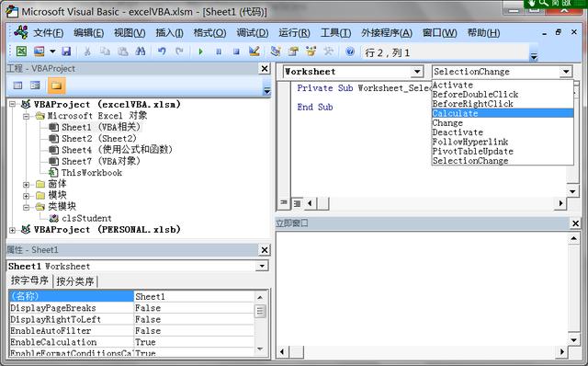Open the SelectionChange procedure dropdown arrow
This screenshot has width=588, height=366.
tap(565, 72)
